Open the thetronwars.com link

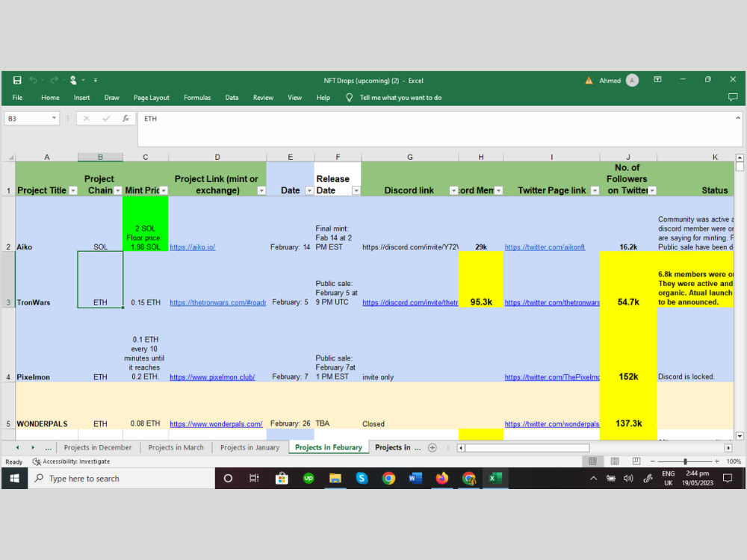pos(217,302)
